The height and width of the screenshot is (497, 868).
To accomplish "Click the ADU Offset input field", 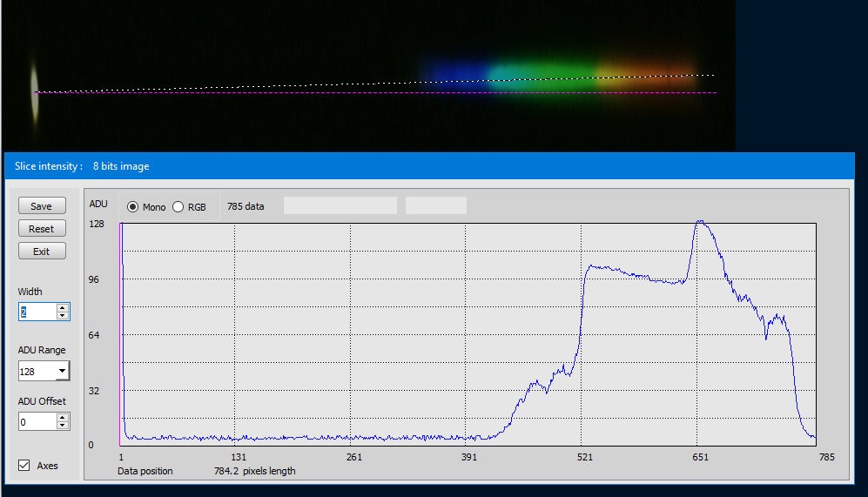I will (x=37, y=422).
